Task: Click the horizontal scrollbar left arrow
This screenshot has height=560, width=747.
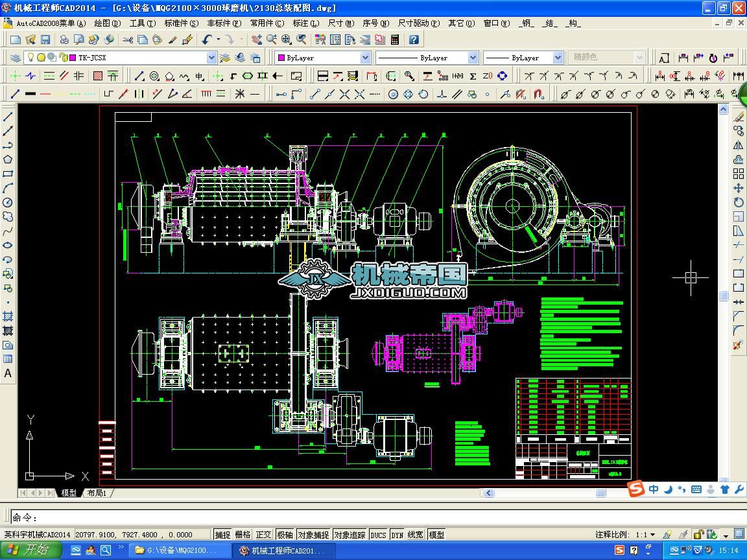Action: coord(490,493)
